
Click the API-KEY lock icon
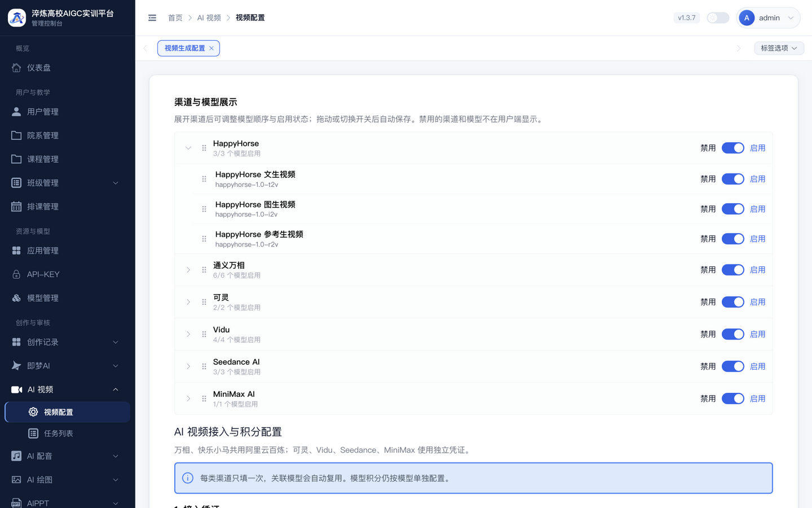tap(16, 274)
